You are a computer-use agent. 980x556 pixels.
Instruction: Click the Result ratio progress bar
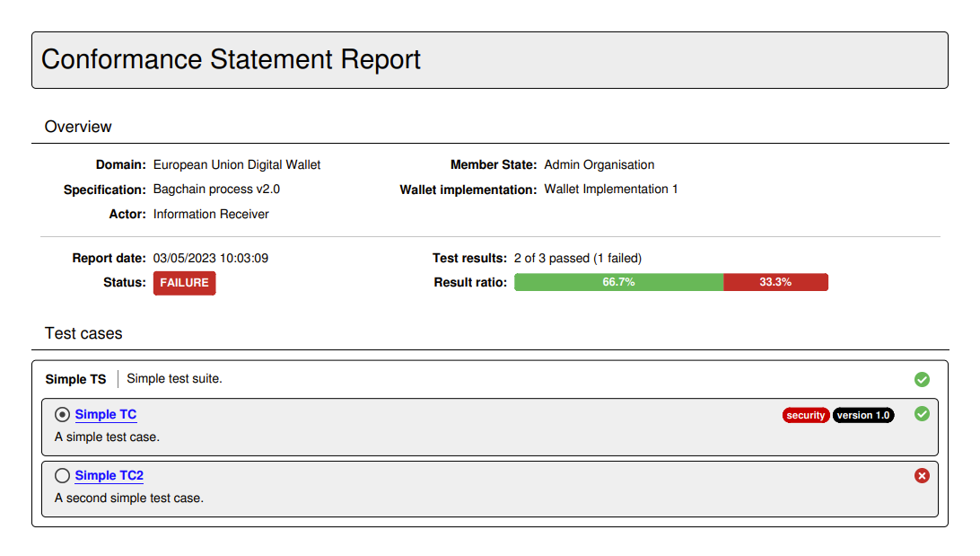click(671, 281)
